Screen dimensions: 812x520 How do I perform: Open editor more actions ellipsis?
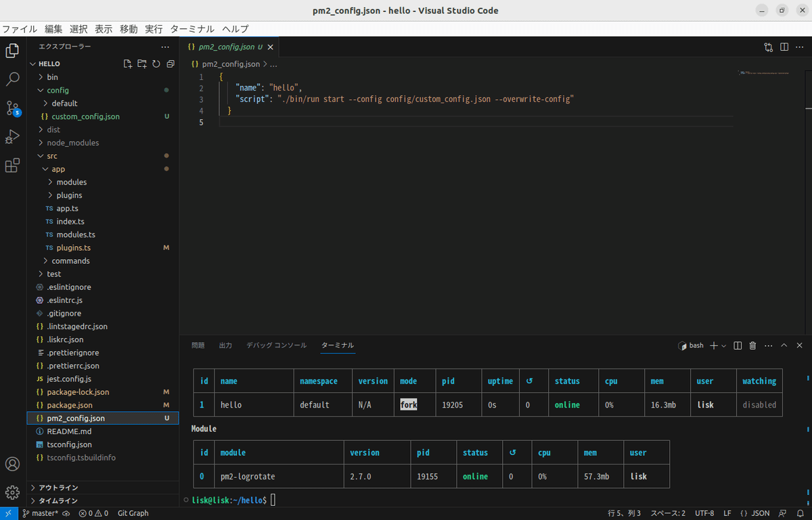coord(800,47)
